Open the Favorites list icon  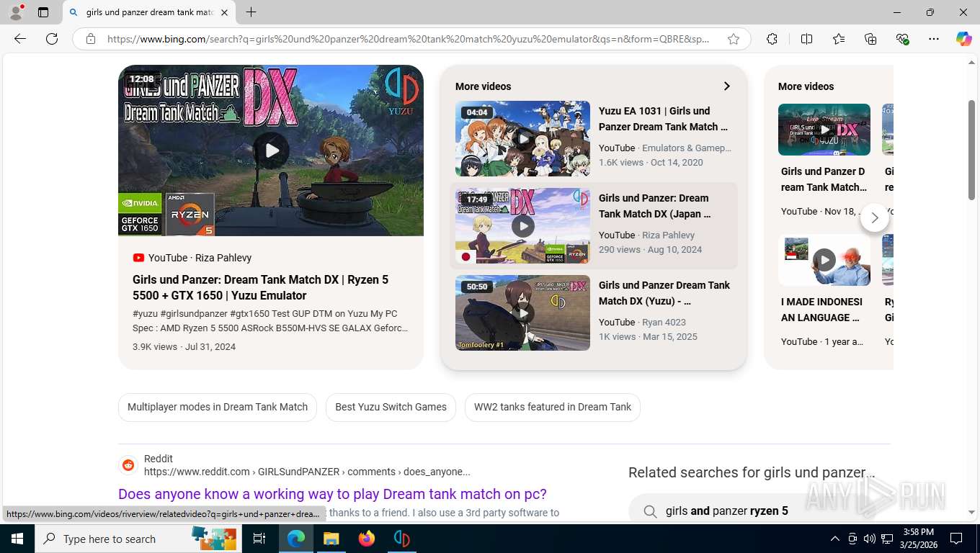point(839,39)
